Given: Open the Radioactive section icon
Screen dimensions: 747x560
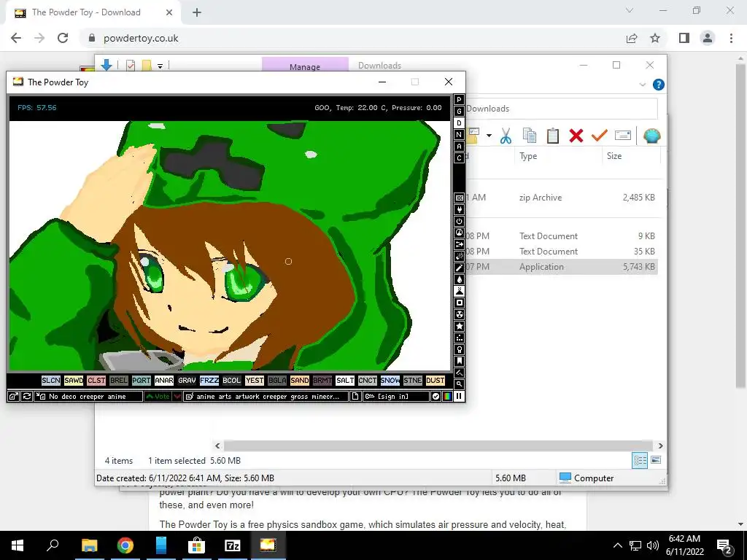Looking at the screenshot, I should [460, 314].
